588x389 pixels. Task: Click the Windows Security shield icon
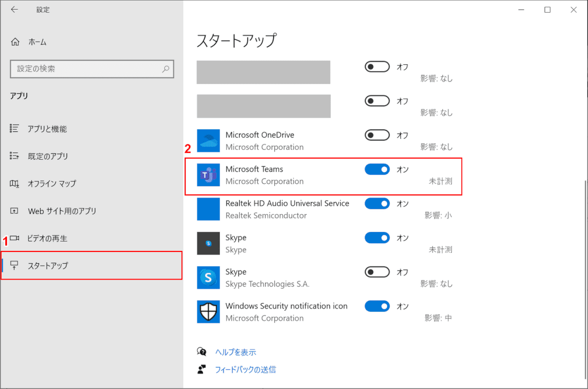[x=208, y=312]
